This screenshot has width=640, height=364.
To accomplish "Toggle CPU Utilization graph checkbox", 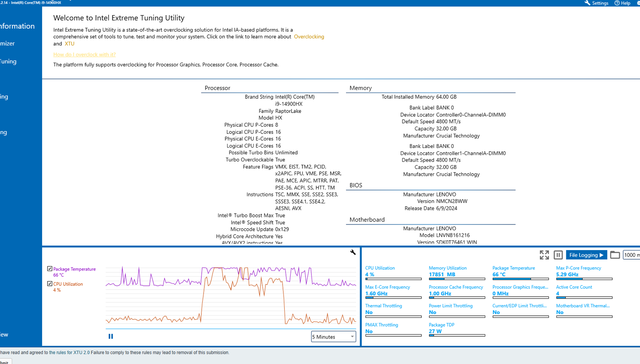I will pos(50,283).
